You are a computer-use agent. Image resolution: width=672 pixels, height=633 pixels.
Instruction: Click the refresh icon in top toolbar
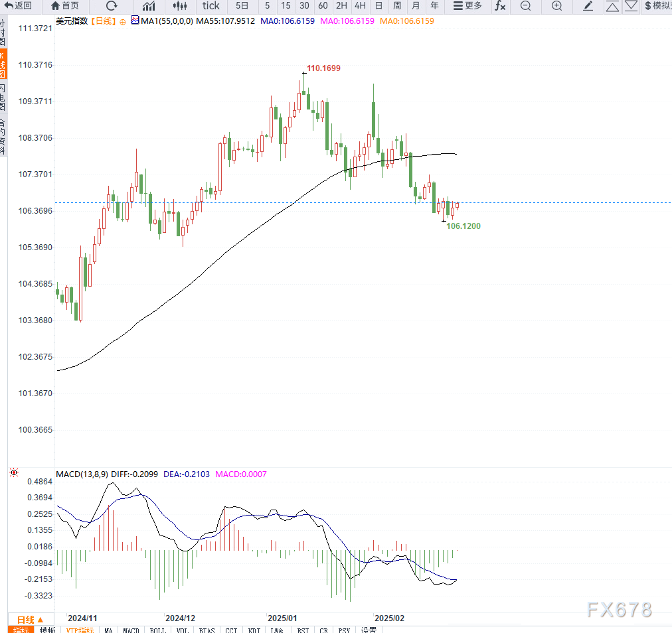(x=112, y=6)
